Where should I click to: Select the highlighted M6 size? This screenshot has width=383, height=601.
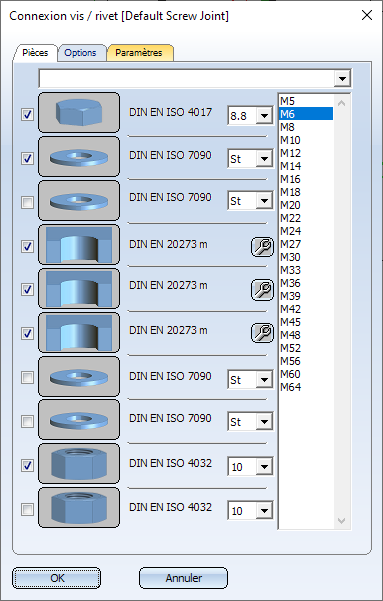[306, 114]
